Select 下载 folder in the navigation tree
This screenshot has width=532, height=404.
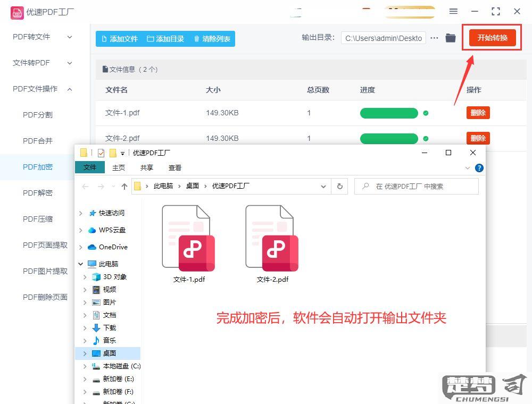[x=109, y=328]
